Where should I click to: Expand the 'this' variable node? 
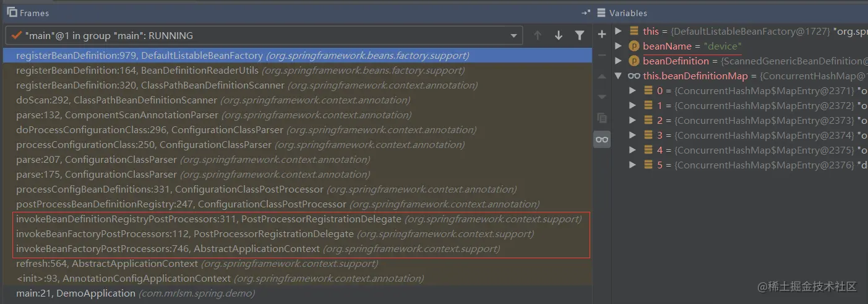coord(618,31)
